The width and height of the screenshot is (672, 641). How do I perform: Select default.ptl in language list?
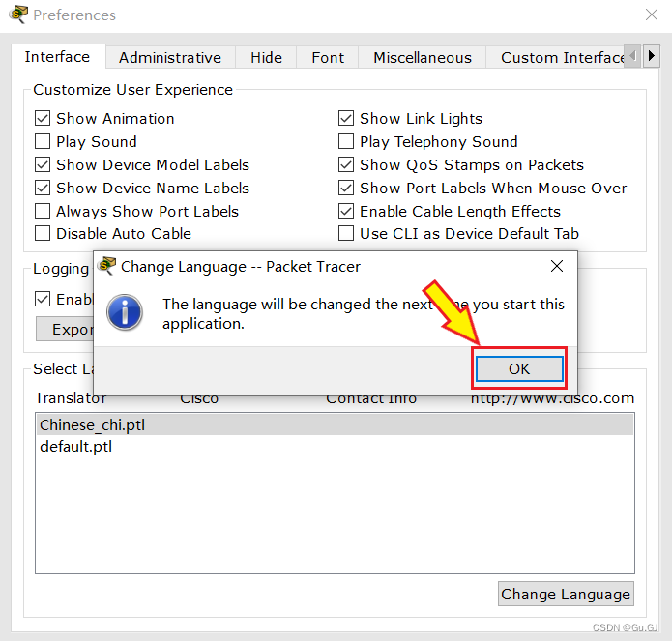(x=335, y=447)
